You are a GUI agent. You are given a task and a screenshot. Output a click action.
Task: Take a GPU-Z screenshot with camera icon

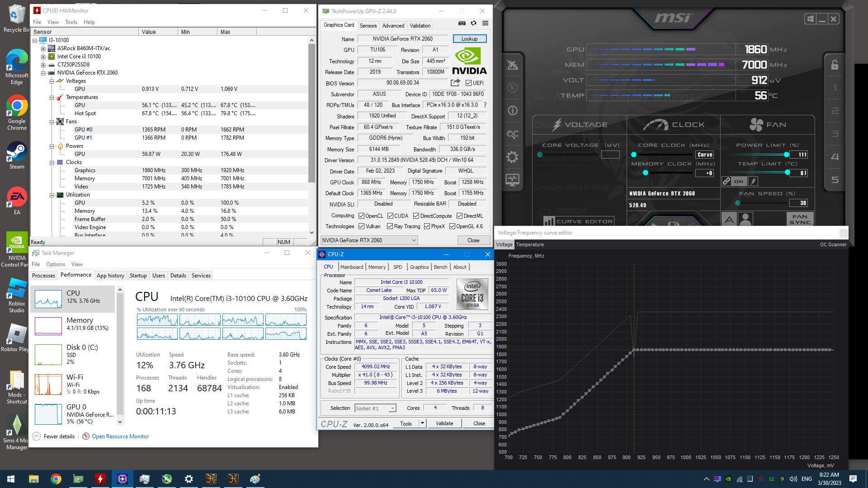(462, 23)
